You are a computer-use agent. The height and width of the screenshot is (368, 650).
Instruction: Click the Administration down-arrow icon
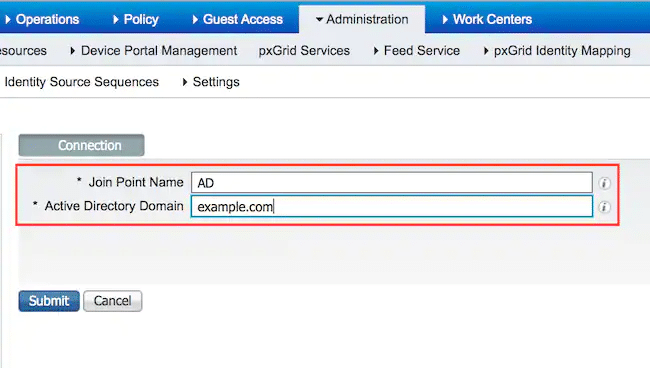[319, 19]
